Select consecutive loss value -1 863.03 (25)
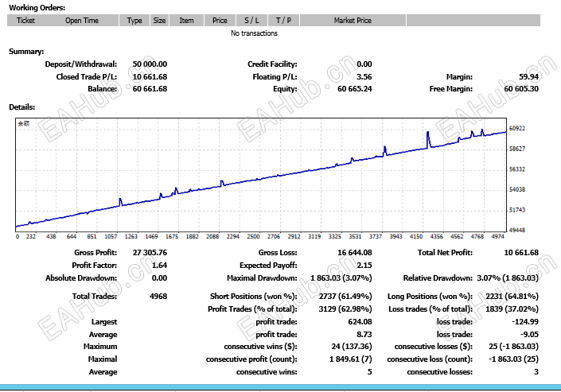Viewport: 561px width, 392px height. click(513, 359)
